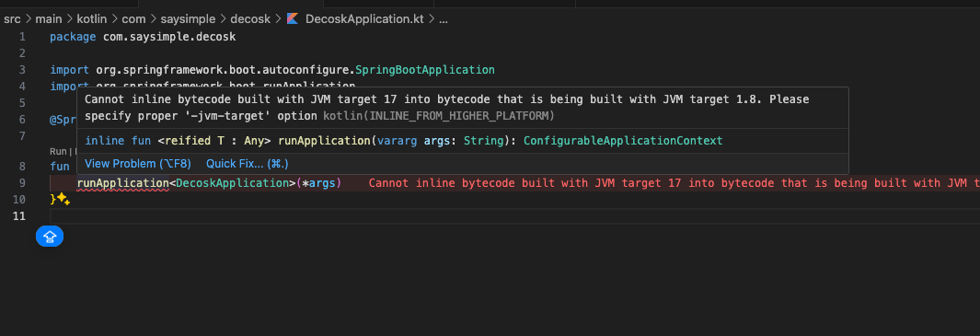Open the 'saysimple' breadcrumb segment
This screenshot has width=980, height=336.
pos(187,18)
